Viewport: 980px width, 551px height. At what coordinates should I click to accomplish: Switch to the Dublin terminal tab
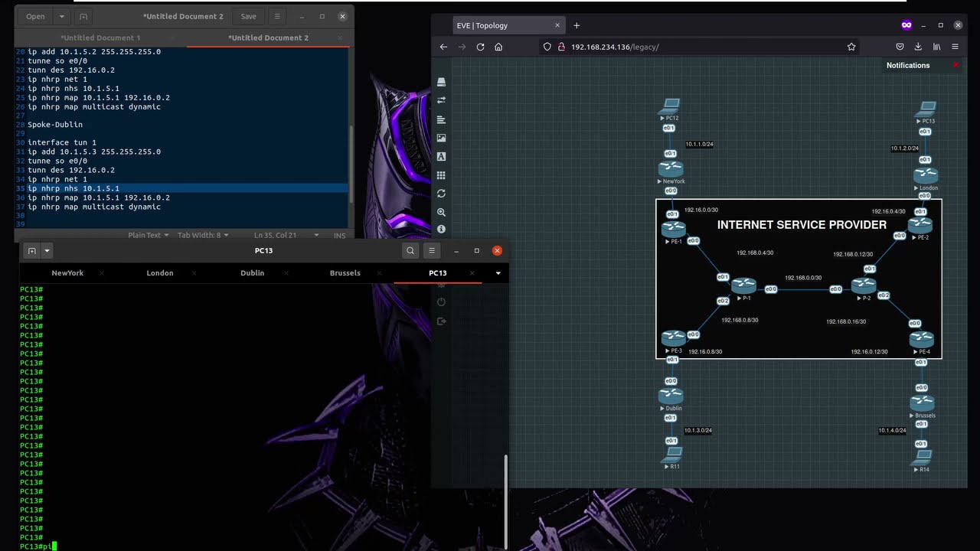(253, 272)
